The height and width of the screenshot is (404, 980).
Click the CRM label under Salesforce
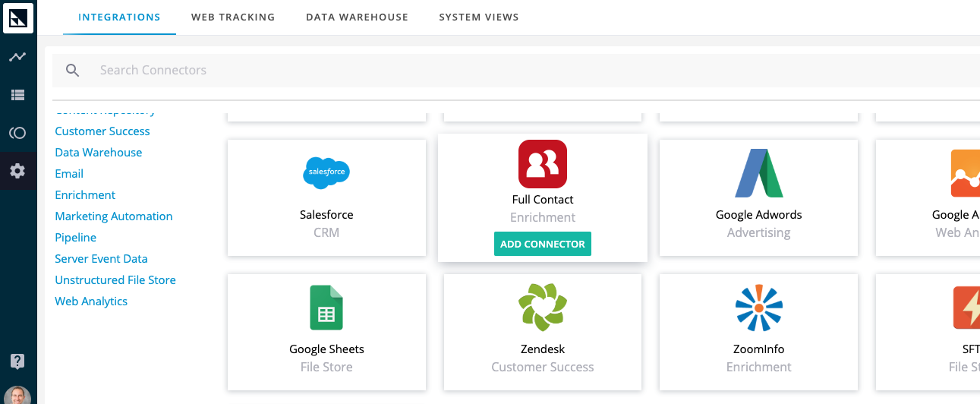point(326,232)
